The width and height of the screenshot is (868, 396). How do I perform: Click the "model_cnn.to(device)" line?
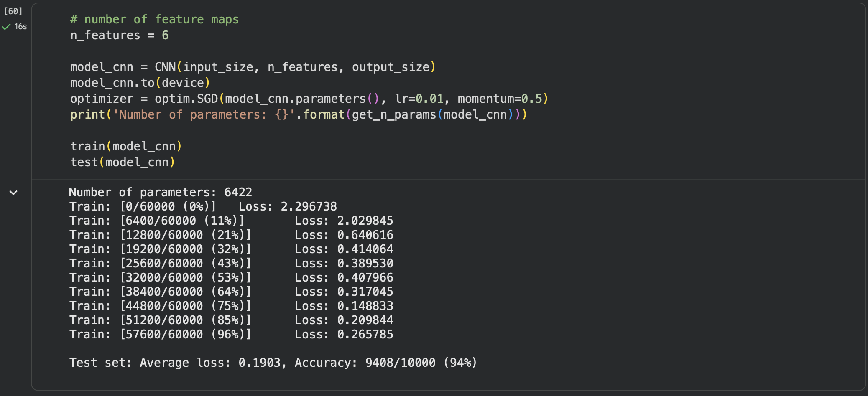point(140,83)
